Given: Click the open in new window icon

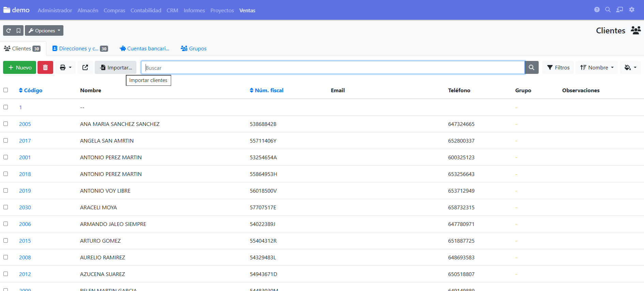Looking at the screenshot, I should 85,67.
